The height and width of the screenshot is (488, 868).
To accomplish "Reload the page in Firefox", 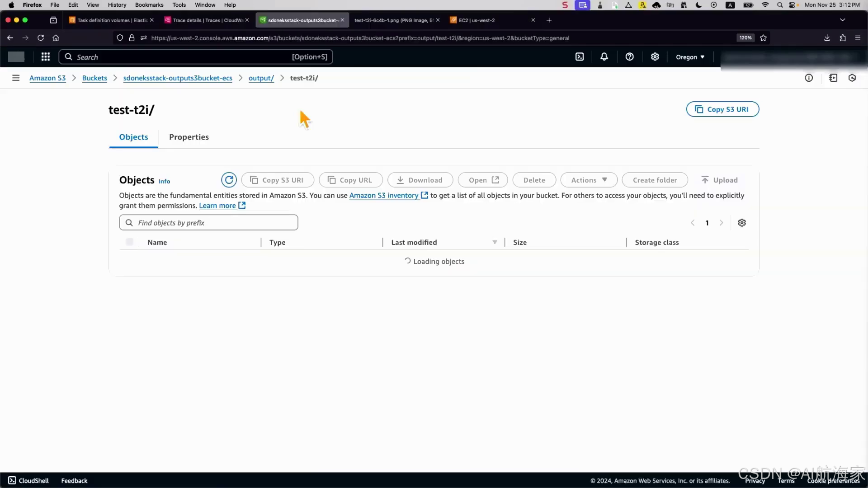I will (41, 38).
